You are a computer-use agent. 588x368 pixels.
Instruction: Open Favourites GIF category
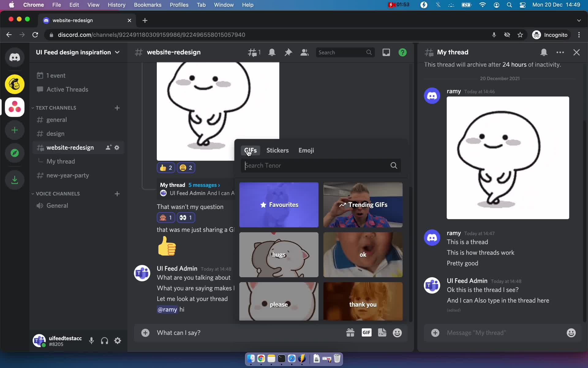pyautogui.click(x=279, y=205)
